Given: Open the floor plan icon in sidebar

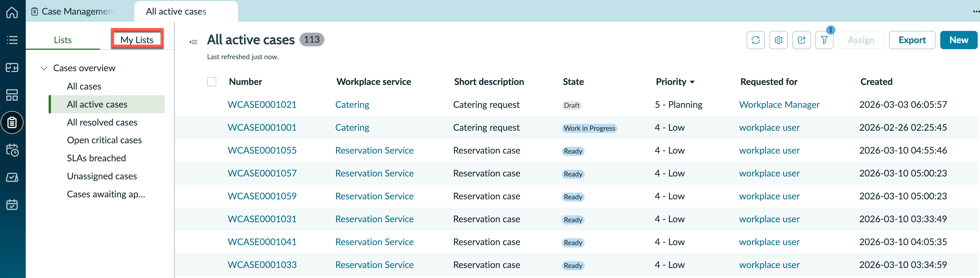Looking at the screenshot, I should 12,68.
